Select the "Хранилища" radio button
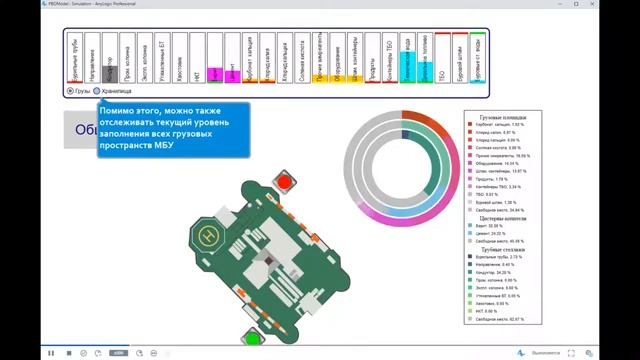This screenshot has width=640, height=360. point(96,91)
